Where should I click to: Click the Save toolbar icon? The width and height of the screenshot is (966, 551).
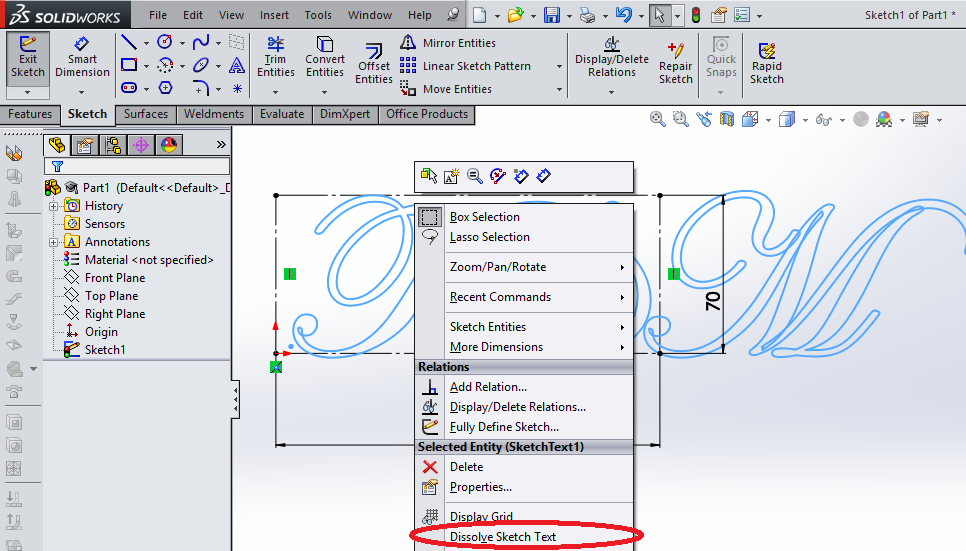click(x=551, y=15)
